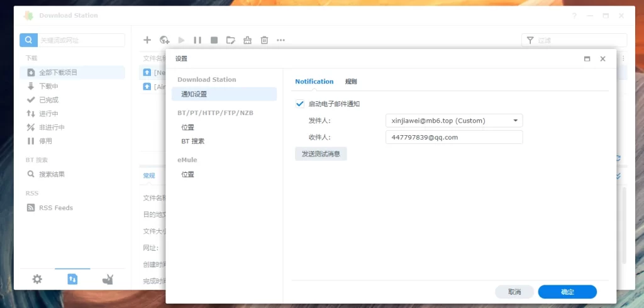Select 全部下载项目 in the sidebar

(x=72, y=72)
